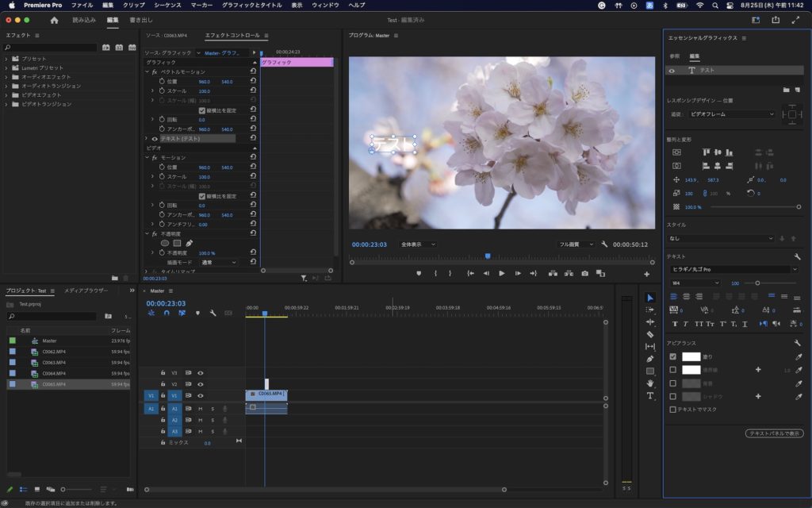This screenshot has height=508, width=812.
Task: Expand the Lumetri プリセット folder
Action: [x=6, y=67]
